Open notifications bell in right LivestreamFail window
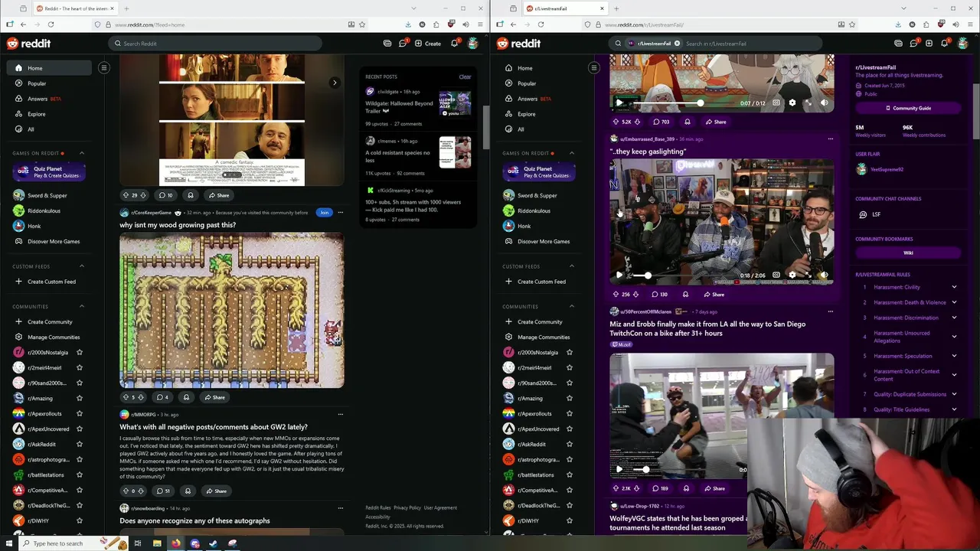980x551 pixels. coord(944,44)
